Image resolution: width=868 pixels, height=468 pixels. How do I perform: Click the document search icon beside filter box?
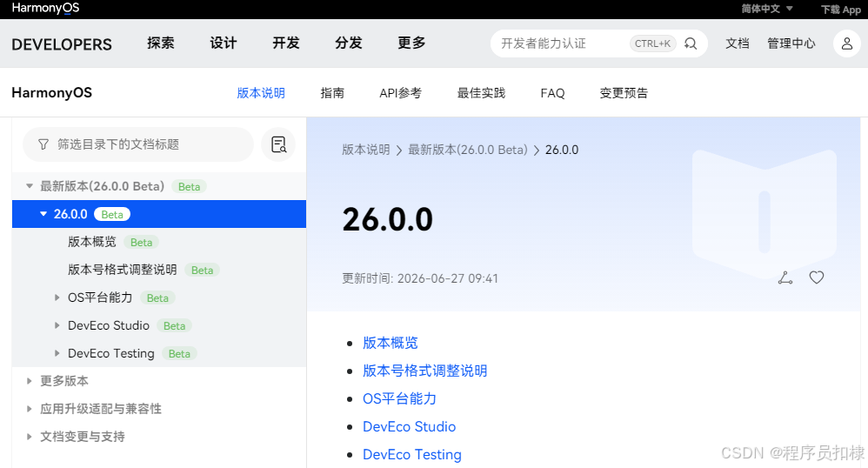click(x=278, y=144)
